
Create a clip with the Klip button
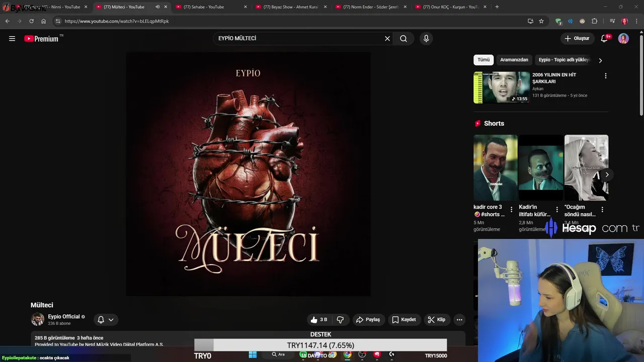tap(436, 320)
